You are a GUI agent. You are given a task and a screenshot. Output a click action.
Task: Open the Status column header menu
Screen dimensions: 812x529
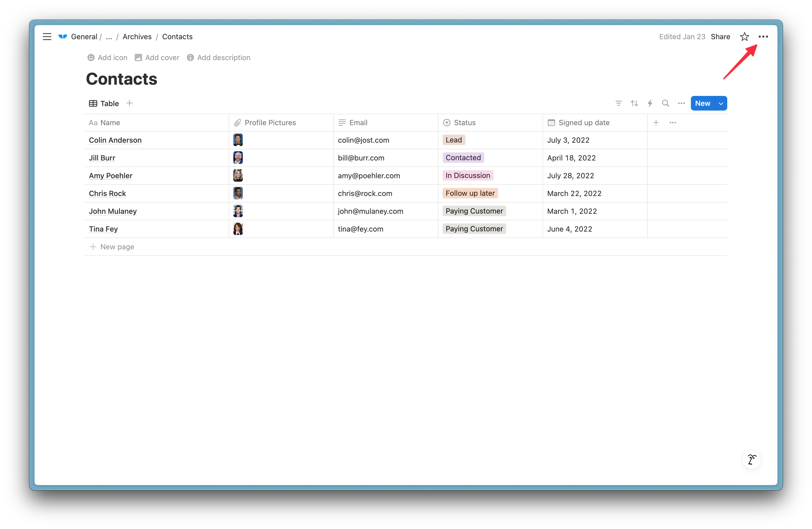(x=490, y=123)
